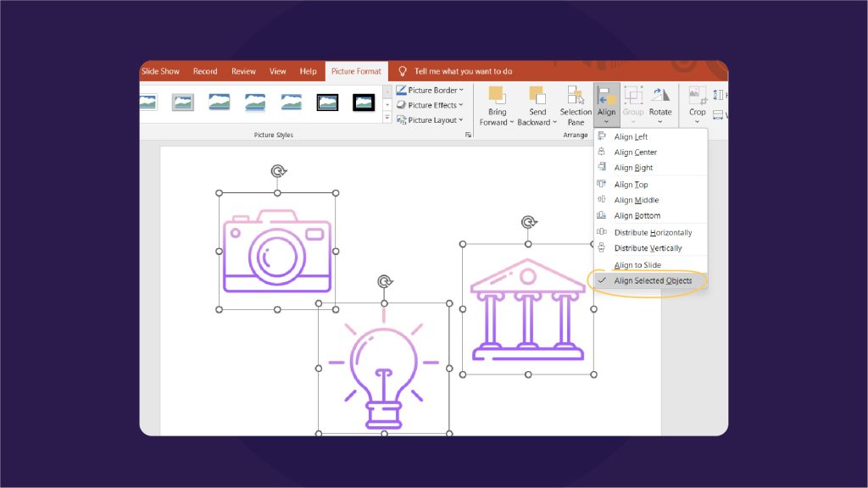Open the Record tab

click(205, 71)
